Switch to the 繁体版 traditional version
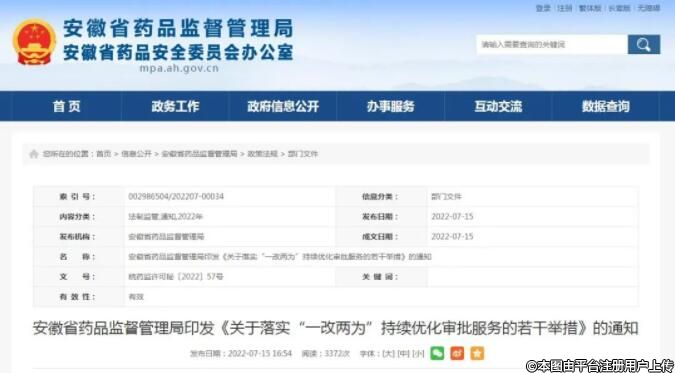 pos(590,8)
